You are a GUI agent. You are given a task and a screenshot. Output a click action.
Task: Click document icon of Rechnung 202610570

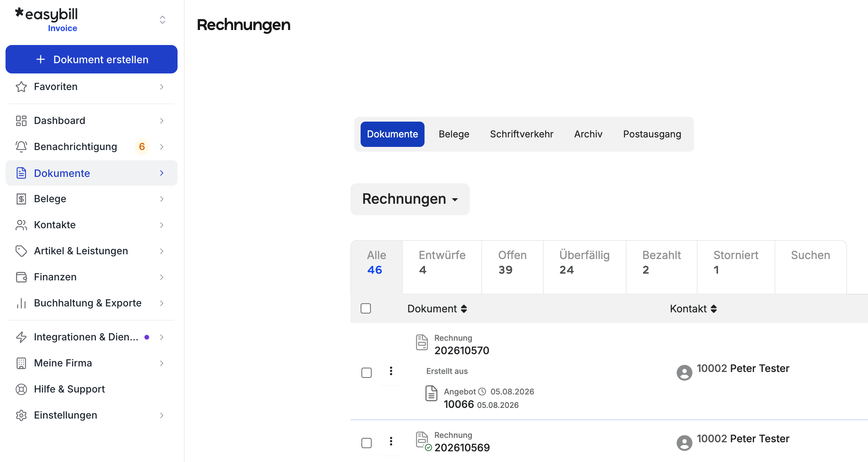(422, 342)
